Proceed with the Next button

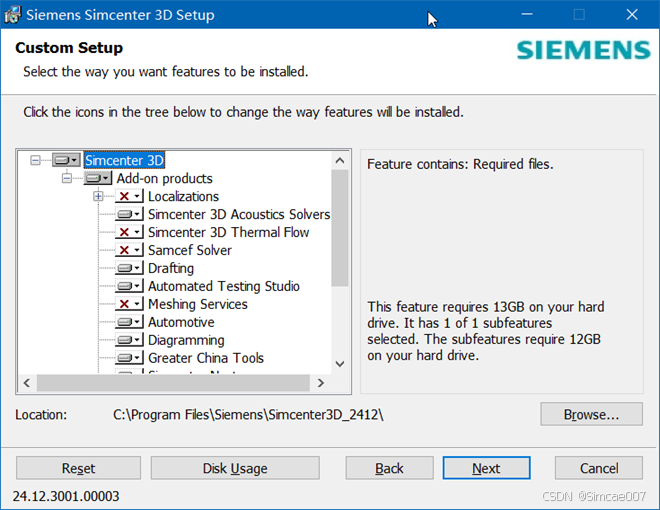point(486,468)
